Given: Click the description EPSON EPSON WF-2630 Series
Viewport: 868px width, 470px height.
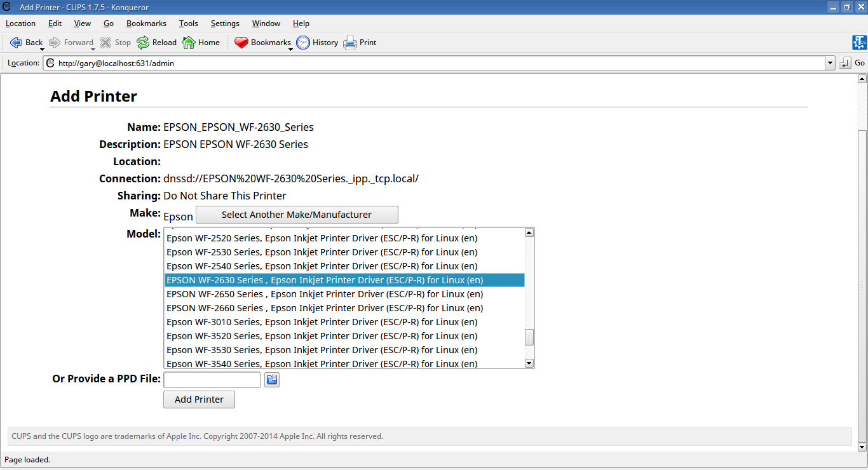Looking at the screenshot, I should coord(236,144).
